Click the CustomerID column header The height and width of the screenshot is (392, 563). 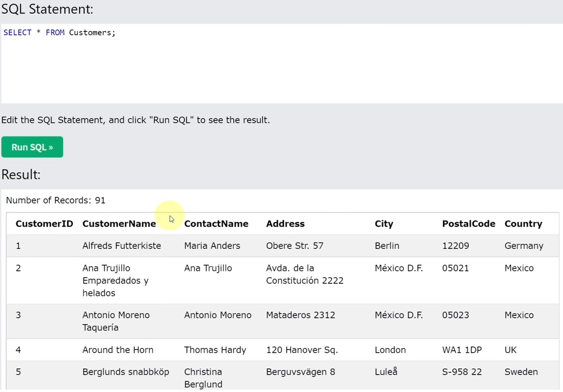tap(44, 224)
